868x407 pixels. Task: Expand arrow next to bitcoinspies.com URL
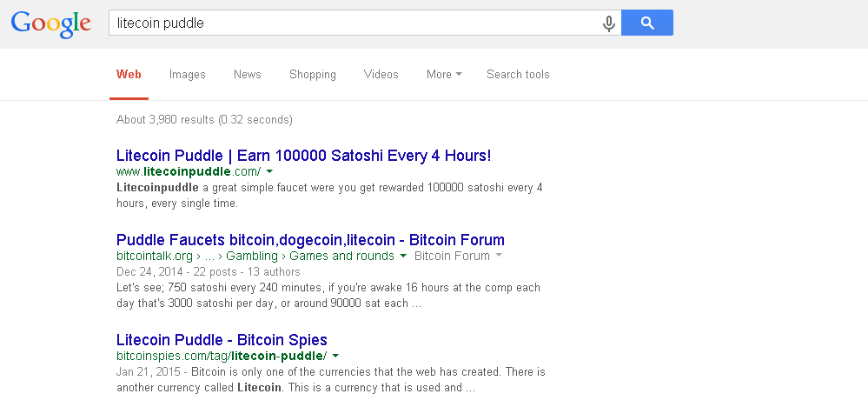click(x=335, y=356)
